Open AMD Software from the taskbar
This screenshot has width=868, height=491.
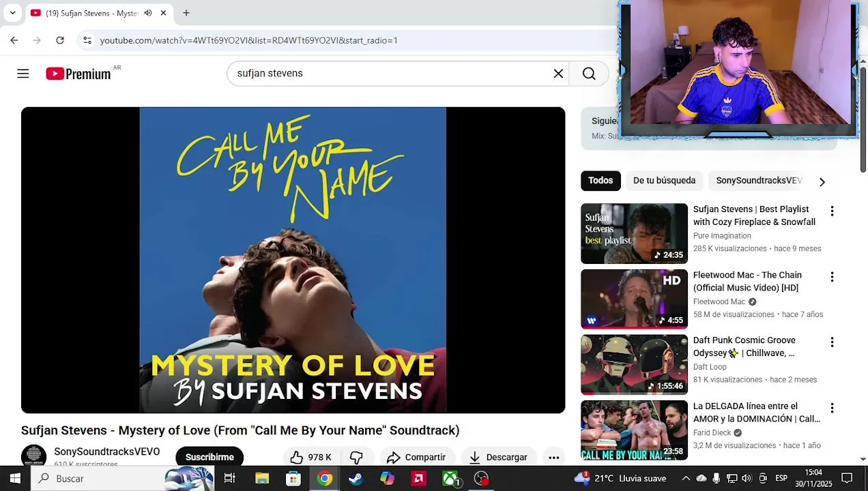tap(418, 479)
